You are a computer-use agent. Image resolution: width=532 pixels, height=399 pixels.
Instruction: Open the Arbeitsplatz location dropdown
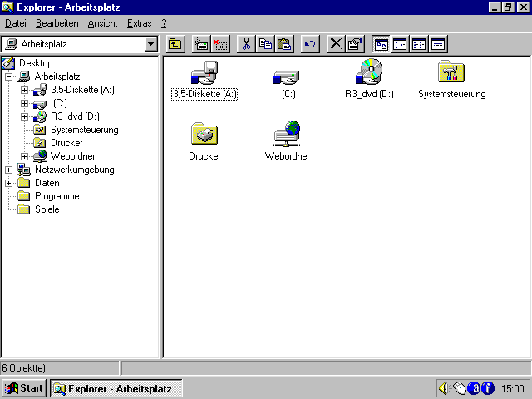point(150,44)
